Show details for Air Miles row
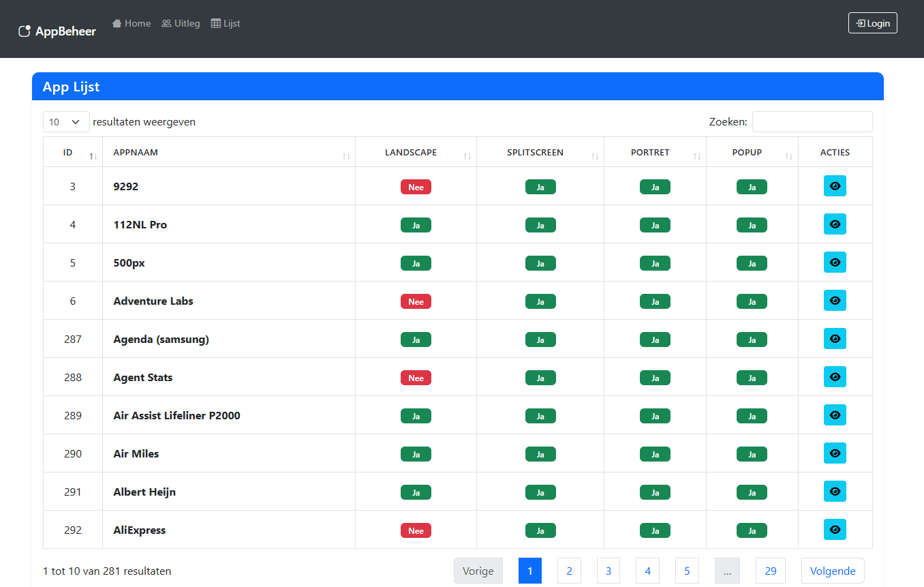The width and height of the screenshot is (924, 587). click(835, 453)
